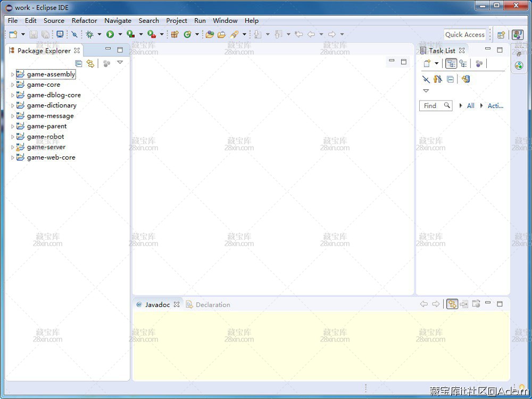Click the Activate task link
The image size is (532, 399).
tap(495, 106)
